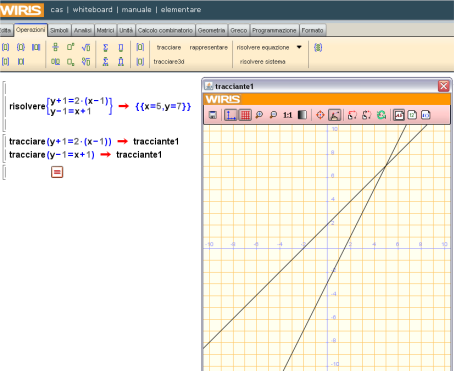Viewport: 454px width, 371px height.
Task: Insert square brackets template
Action: tap(6, 62)
